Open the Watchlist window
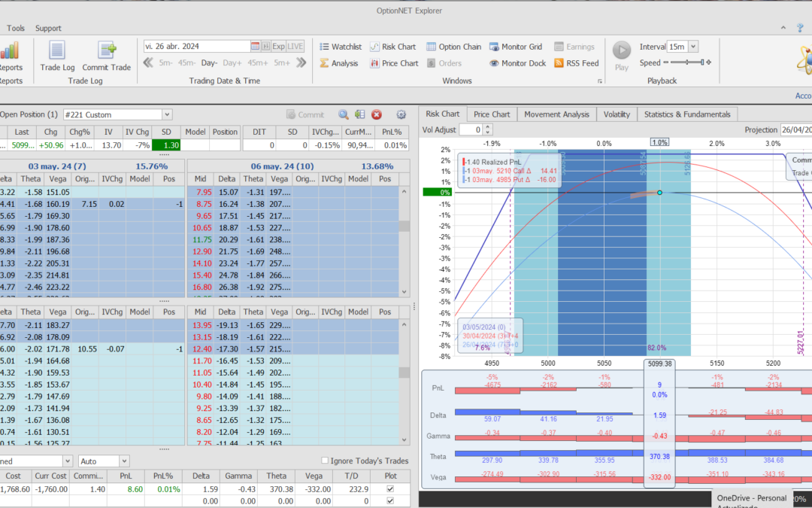The height and width of the screenshot is (508, 812). (340, 47)
